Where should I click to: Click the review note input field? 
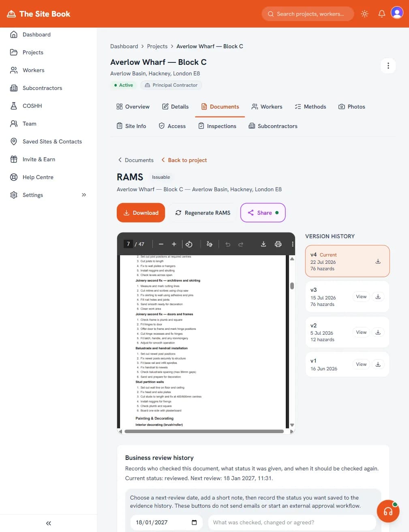[292, 522]
